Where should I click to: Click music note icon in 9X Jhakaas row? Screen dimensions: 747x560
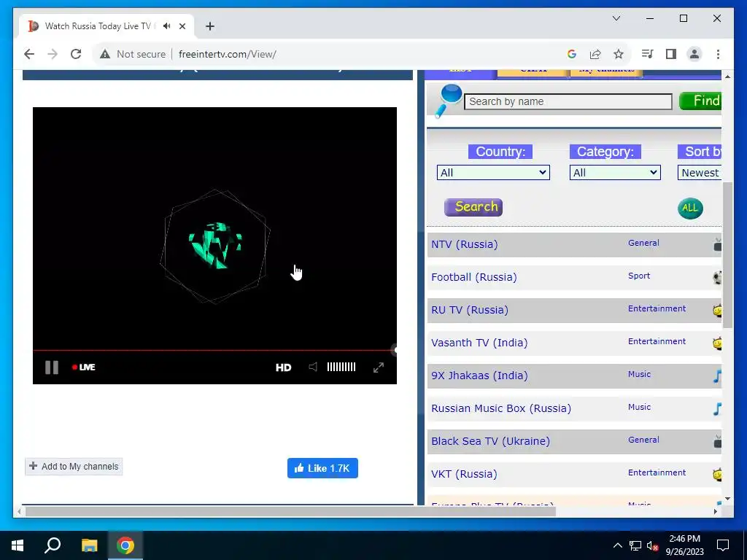718,376
